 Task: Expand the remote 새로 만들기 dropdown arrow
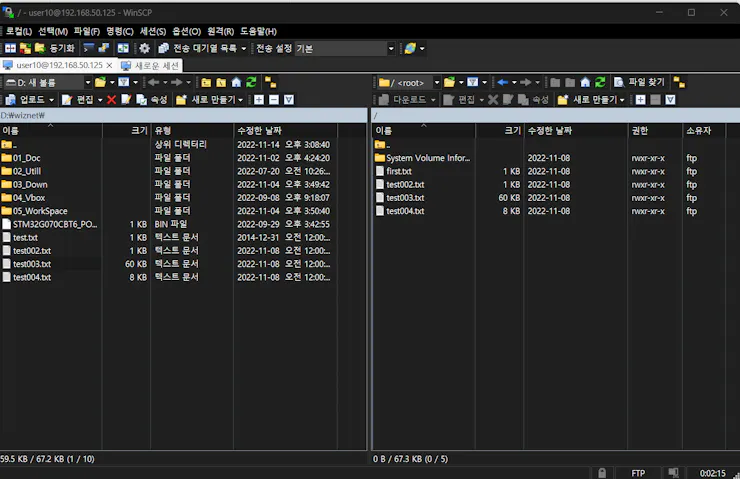[622, 100]
